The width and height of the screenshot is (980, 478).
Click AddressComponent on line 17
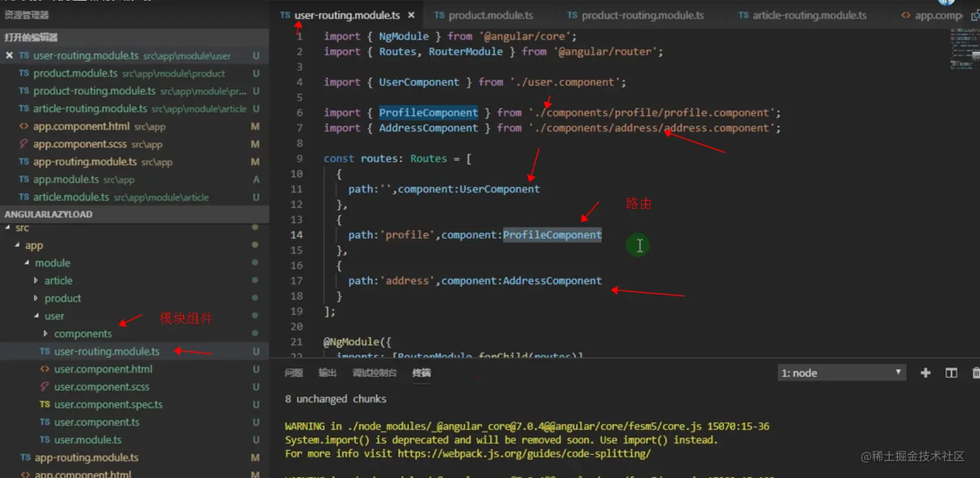pyautogui.click(x=552, y=281)
